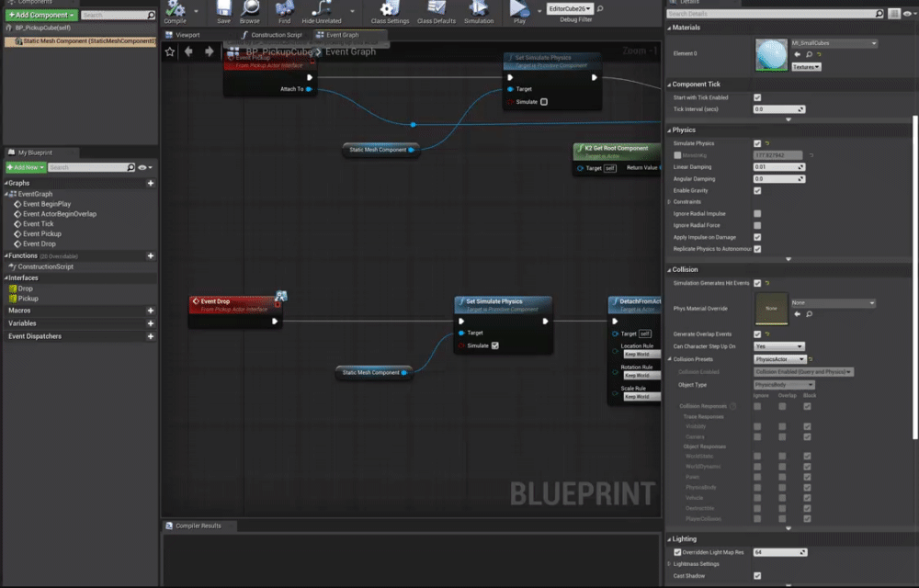
Task: Select Event BeginPlay in the Graphs list
Action: coord(47,204)
